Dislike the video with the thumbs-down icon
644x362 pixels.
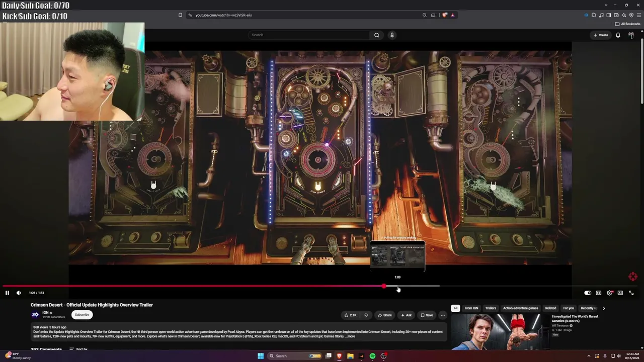click(366, 315)
